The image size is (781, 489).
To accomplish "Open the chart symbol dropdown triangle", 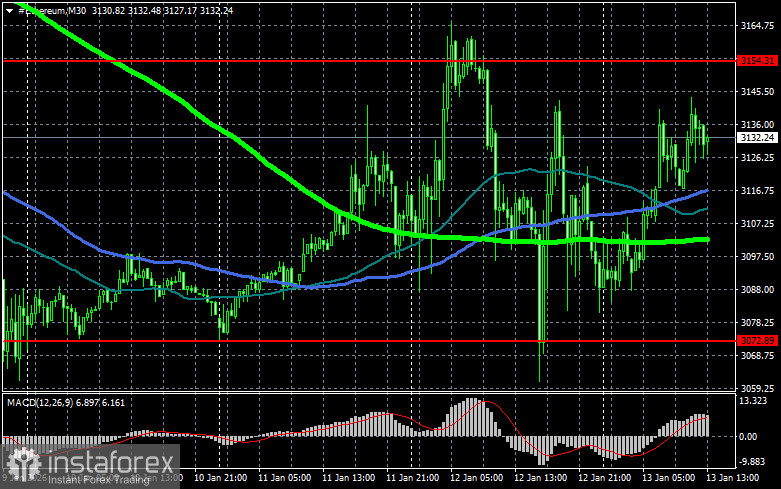I will [x=9, y=11].
